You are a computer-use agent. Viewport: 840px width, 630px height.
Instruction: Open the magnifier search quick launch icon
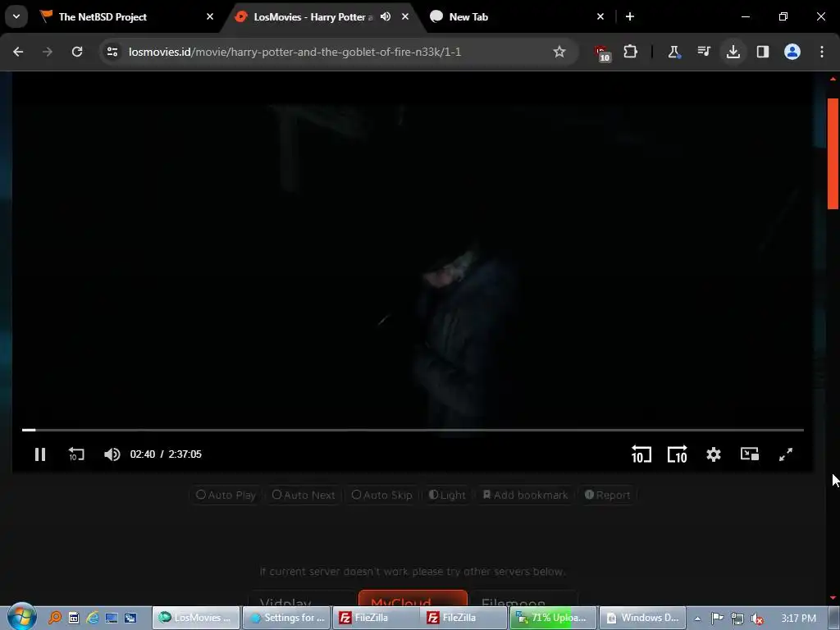point(55,618)
